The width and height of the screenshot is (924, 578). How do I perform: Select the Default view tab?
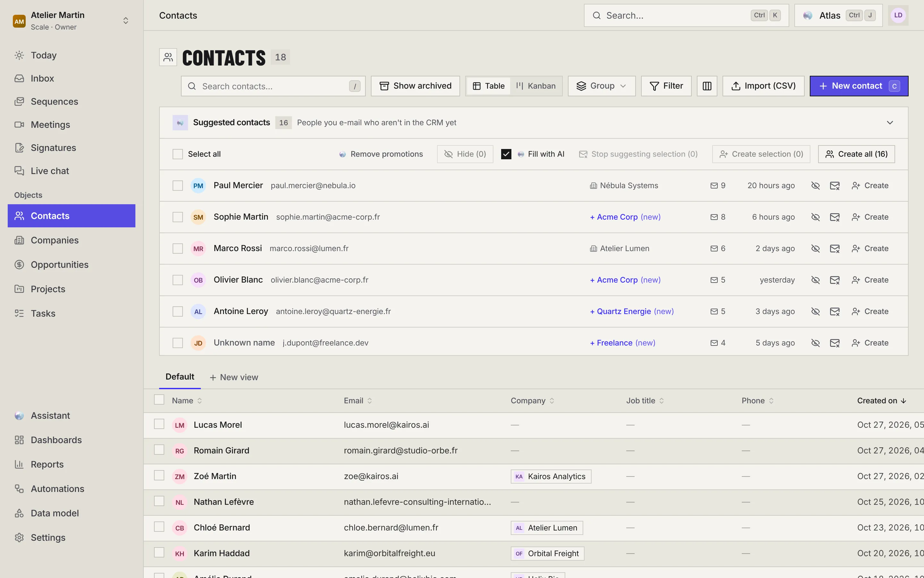(180, 377)
